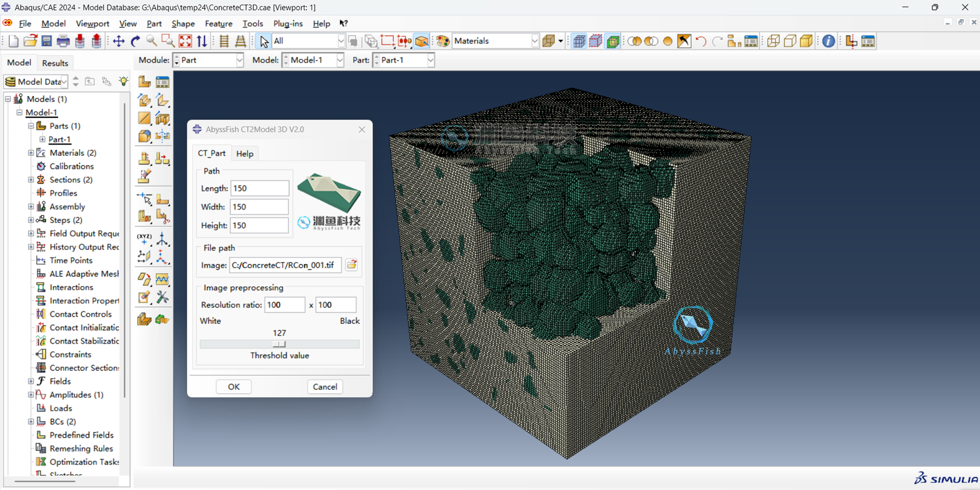This screenshot has height=490, width=980.
Task: Select Interactions in the model tree
Action: [71, 287]
